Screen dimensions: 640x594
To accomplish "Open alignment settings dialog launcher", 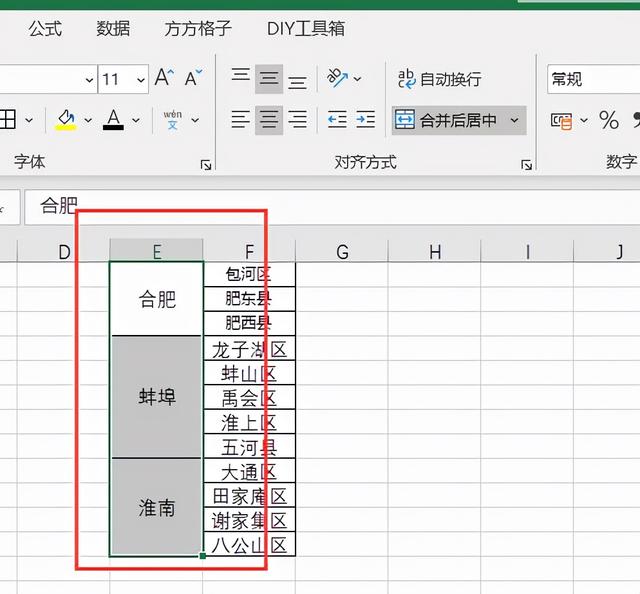I will point(526,165).
